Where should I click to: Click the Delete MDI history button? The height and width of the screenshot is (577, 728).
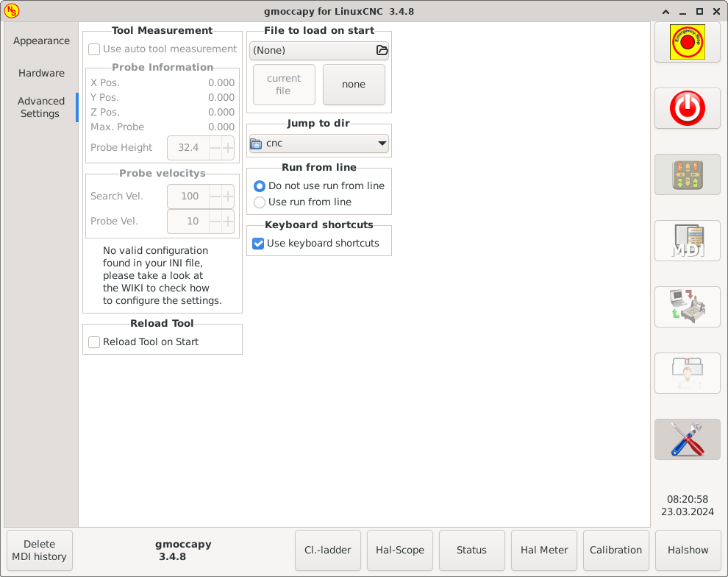pyautogui.click(x=39, y=550)
